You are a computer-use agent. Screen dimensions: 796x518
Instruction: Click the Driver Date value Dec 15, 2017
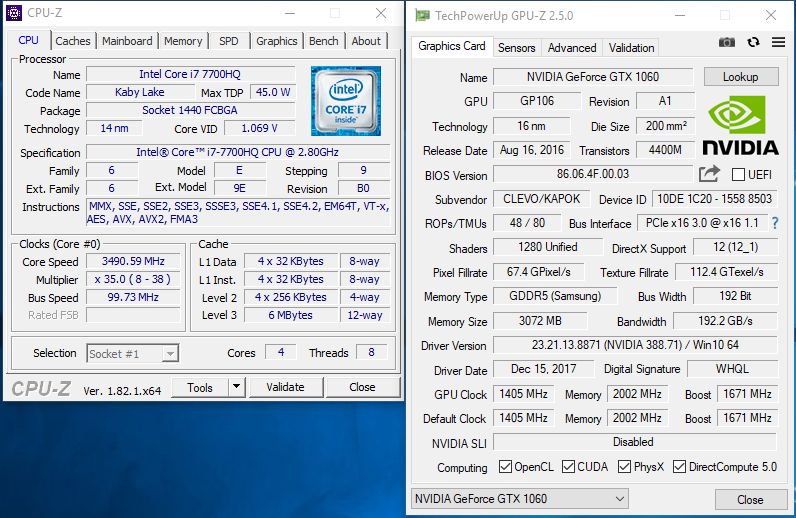(x=543, y=369)
